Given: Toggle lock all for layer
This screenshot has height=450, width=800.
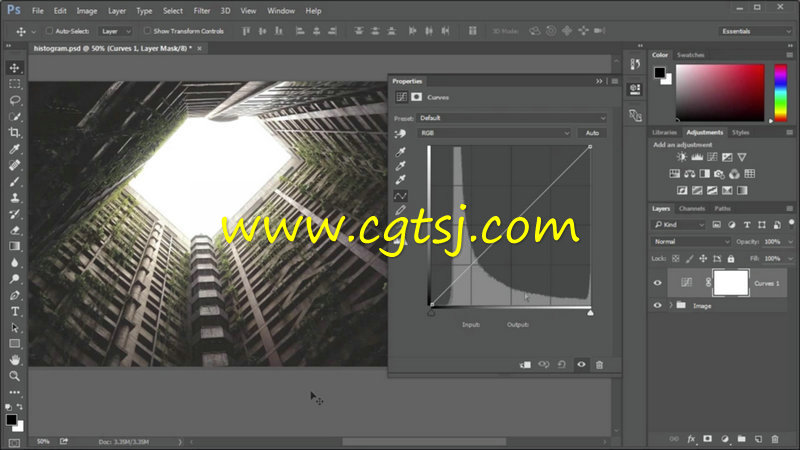Looking at the screenshot, I should click(731, 259).
